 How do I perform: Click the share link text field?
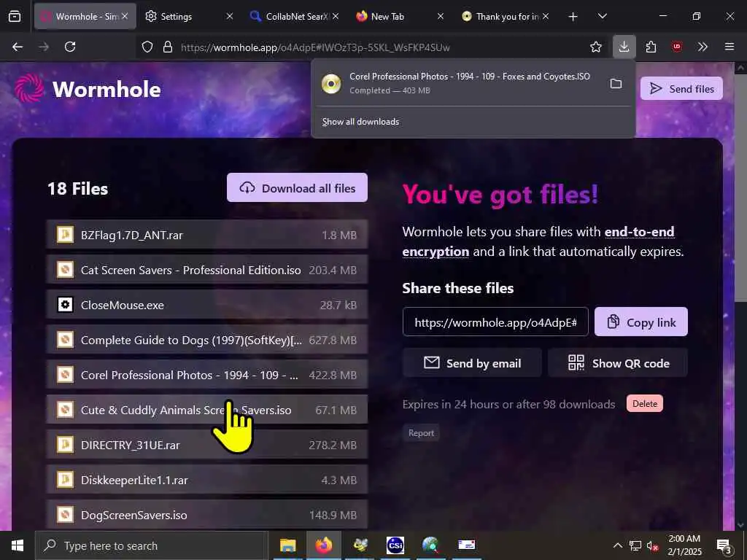click(495, 322)
